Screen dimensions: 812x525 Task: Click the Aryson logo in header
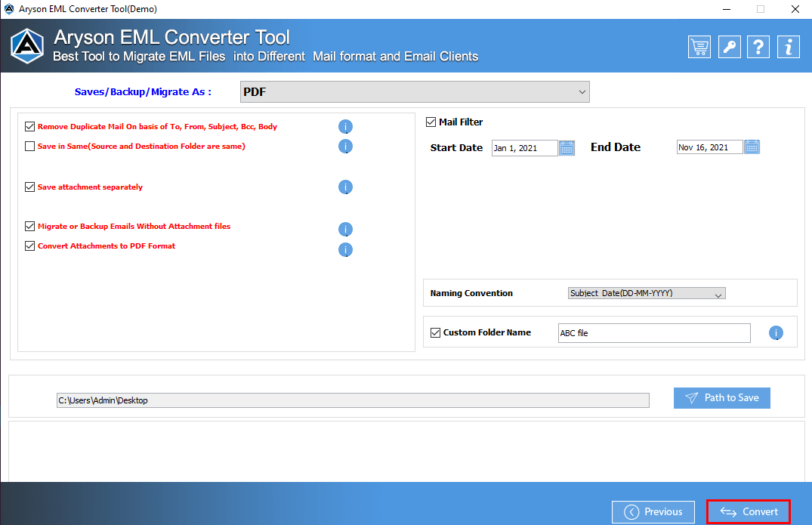click(27, 46)
